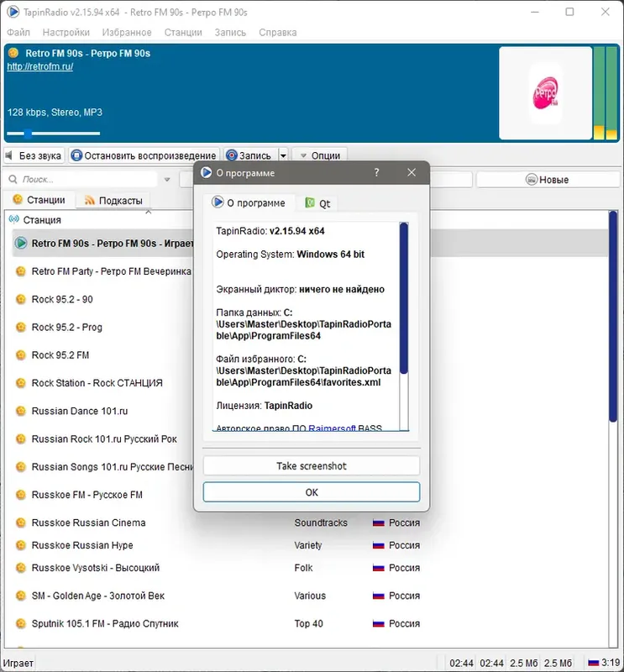This screenshot has height=672, width=624.
Task: Select Retro FM Party - Ретро FM Вечеринка
Action: pyautogui.click(x=112, y=271)
